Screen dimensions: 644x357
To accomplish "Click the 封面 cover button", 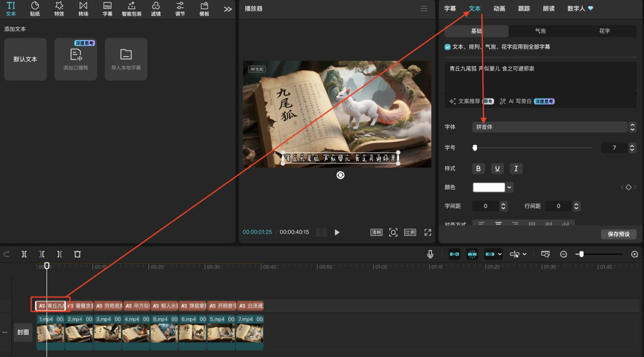I will pyautogui.click(x=23, y=333).
